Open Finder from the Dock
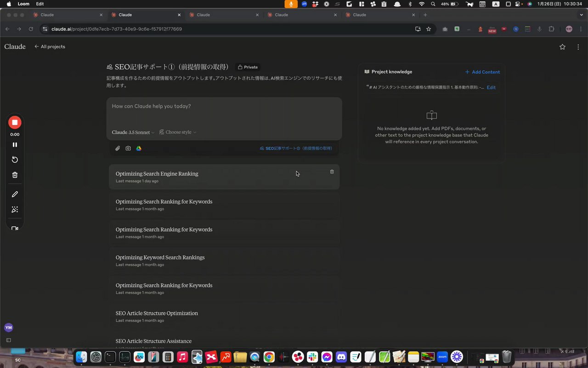The height and width of the screenshot is (368, 588). (x=81, y=356)
